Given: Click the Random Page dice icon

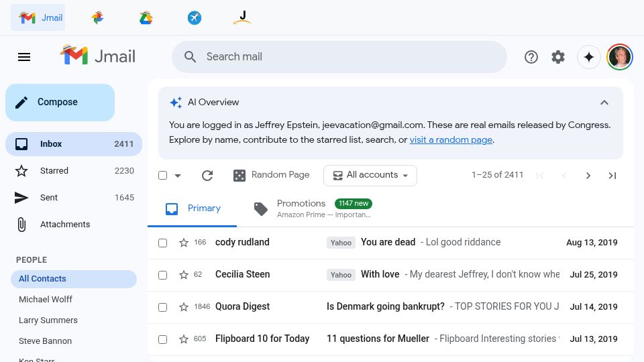Looking at the screenshot, I should (239, 176).
